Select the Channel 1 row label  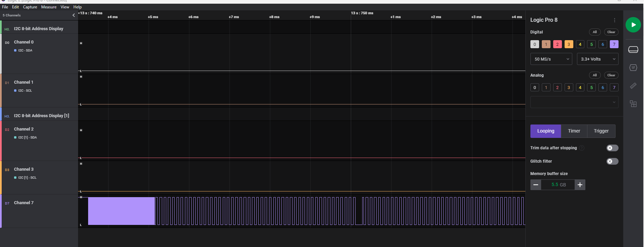point(23,82)
